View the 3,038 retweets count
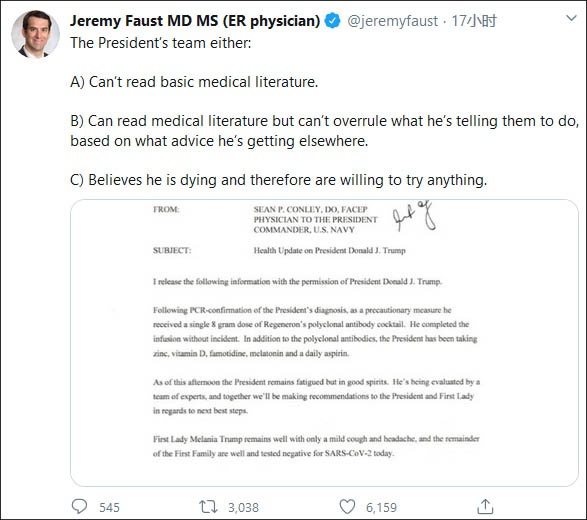587x520 pixels. [243, 508]
